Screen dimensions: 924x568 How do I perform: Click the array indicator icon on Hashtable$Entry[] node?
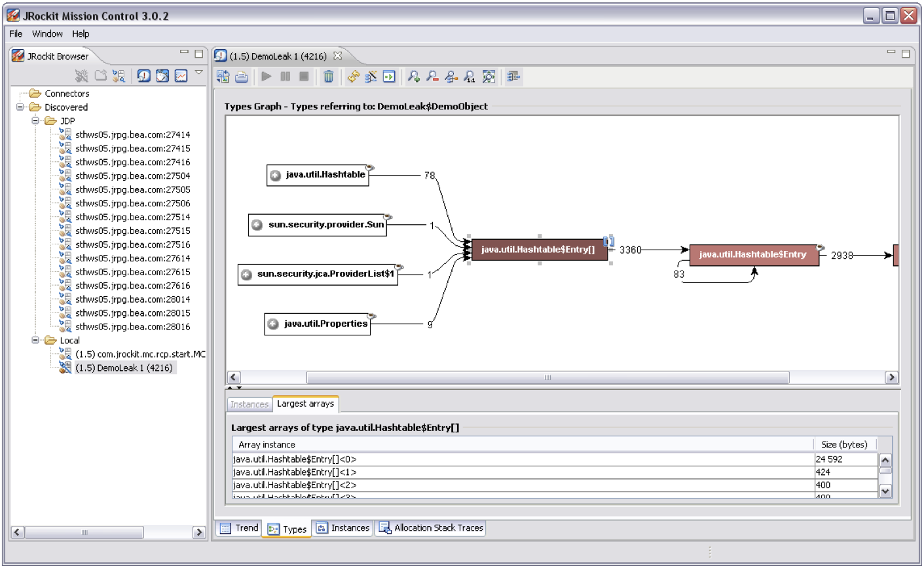(x=608, y=242)
